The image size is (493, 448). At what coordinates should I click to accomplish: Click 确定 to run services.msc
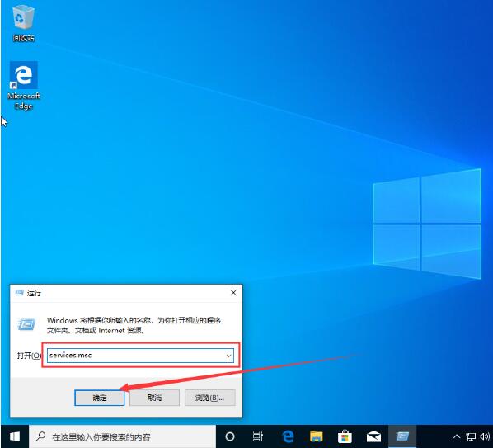(x=100, y=398)
